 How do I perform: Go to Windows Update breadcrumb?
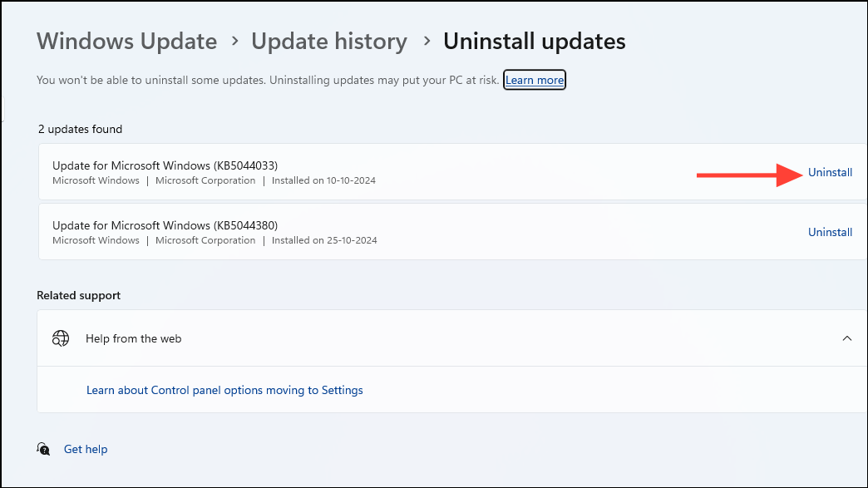coord(126,42)
